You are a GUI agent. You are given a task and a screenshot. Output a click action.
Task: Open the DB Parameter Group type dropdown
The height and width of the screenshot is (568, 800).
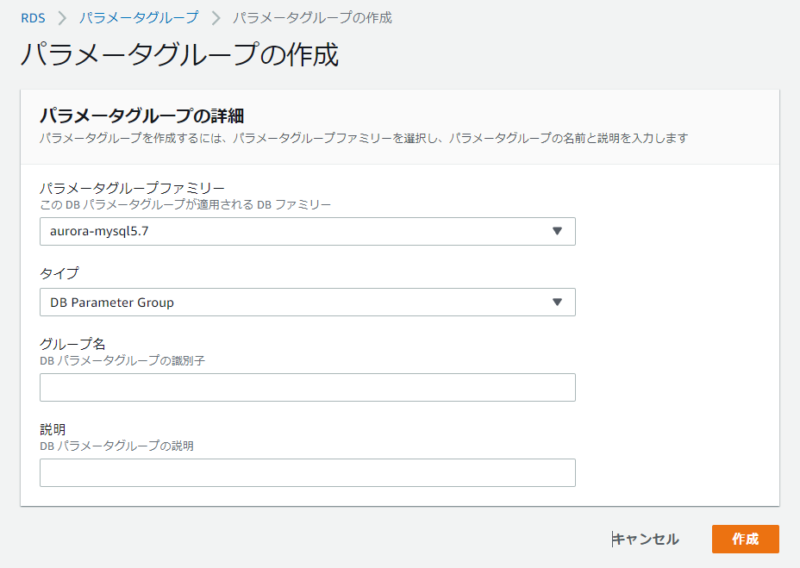(x=308, y=302)
